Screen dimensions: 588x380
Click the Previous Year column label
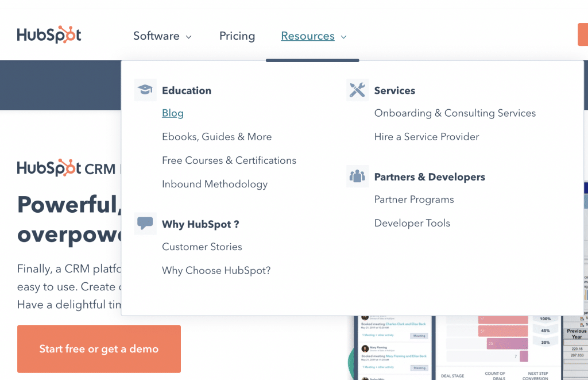coord(577,334)
